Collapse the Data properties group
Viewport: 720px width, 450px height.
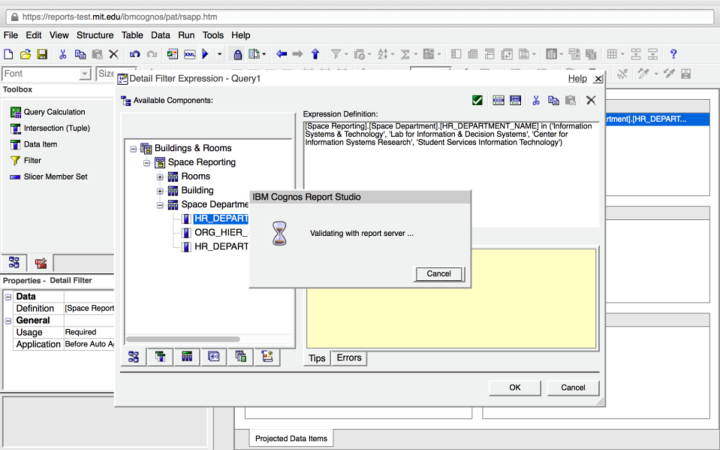click(x=7, y=296)
